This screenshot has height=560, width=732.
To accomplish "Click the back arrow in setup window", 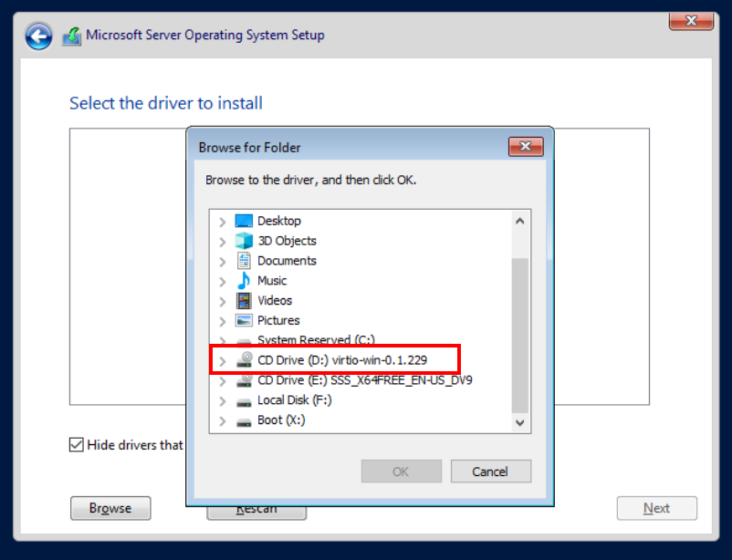I will [x=38, y=36].
